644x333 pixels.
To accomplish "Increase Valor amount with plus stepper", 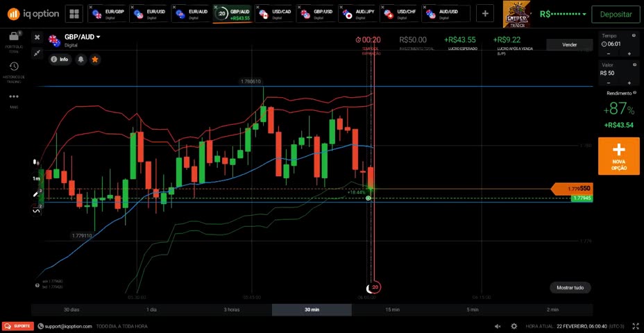I will [629, 83].
